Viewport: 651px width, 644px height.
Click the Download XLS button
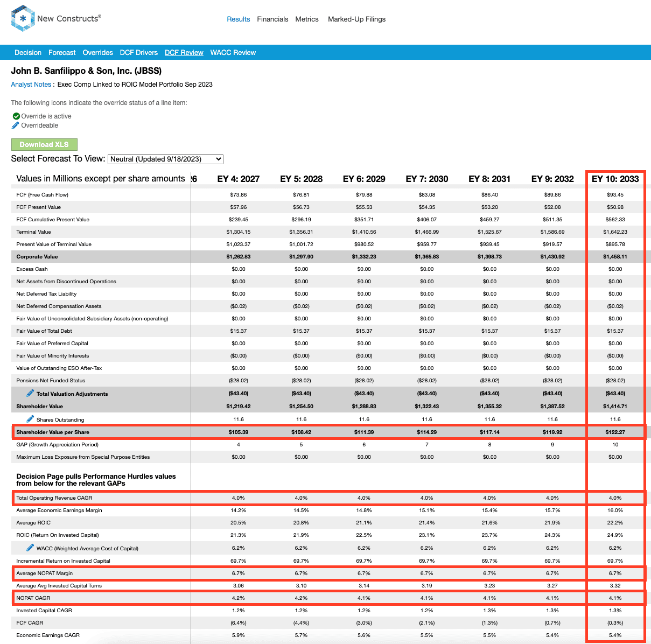coord(44,144)
